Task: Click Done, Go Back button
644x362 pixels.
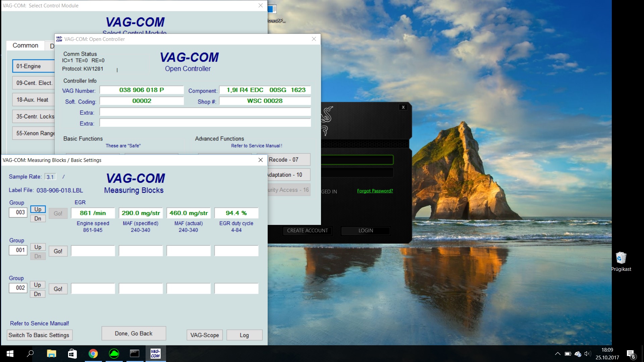Action: tap(133, 334)
